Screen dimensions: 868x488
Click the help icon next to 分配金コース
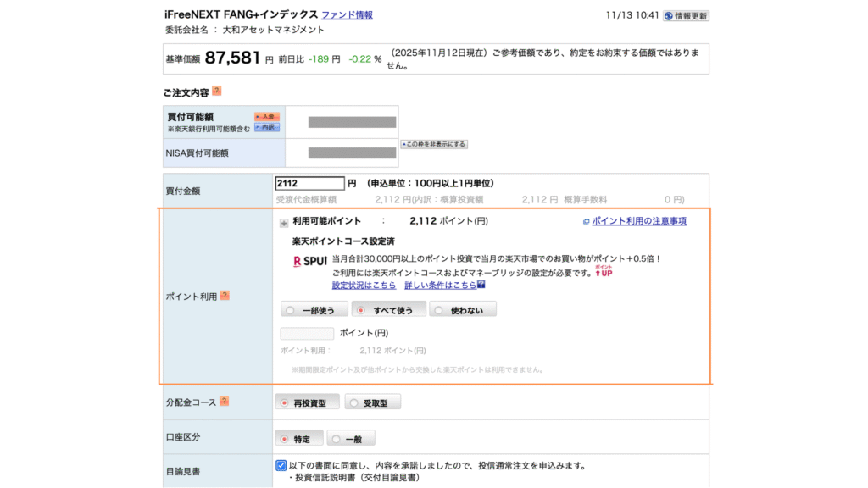click(x=225, y=402)
